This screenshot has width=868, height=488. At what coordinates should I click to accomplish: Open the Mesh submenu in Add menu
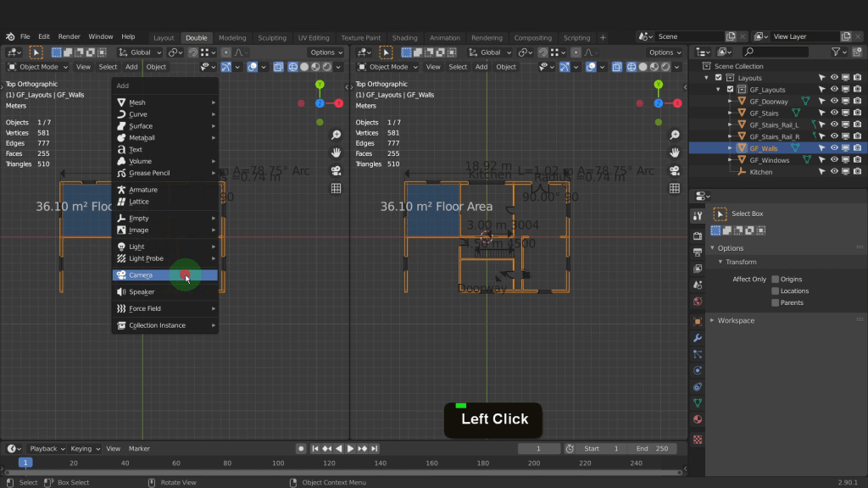137,103
